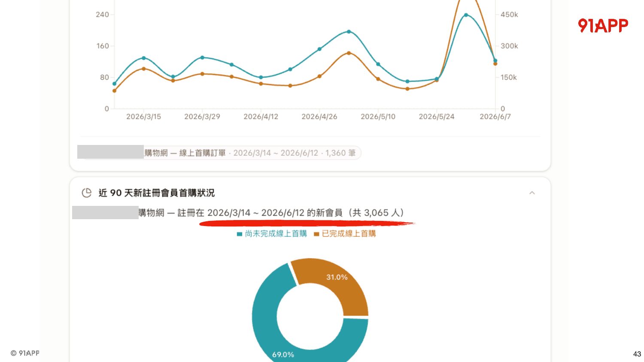Select the 2026/5/10 x-axis date label
The image size is (644, 362).
378,117
